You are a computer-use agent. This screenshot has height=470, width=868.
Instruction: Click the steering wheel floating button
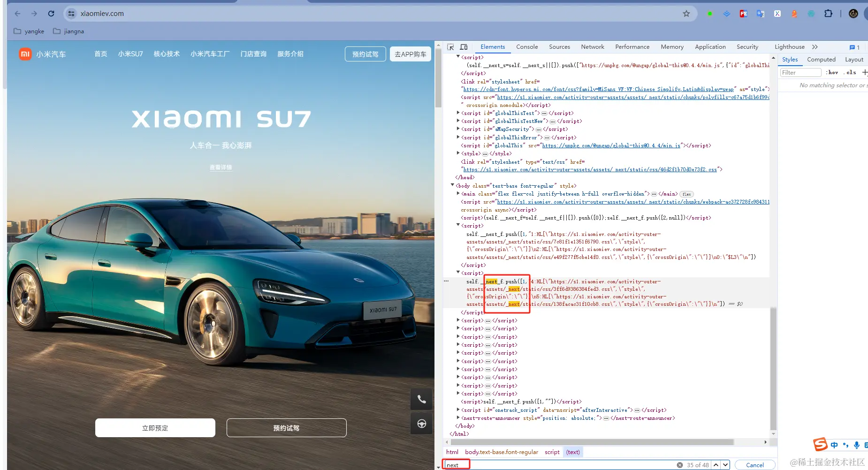[x=421, y=424]
